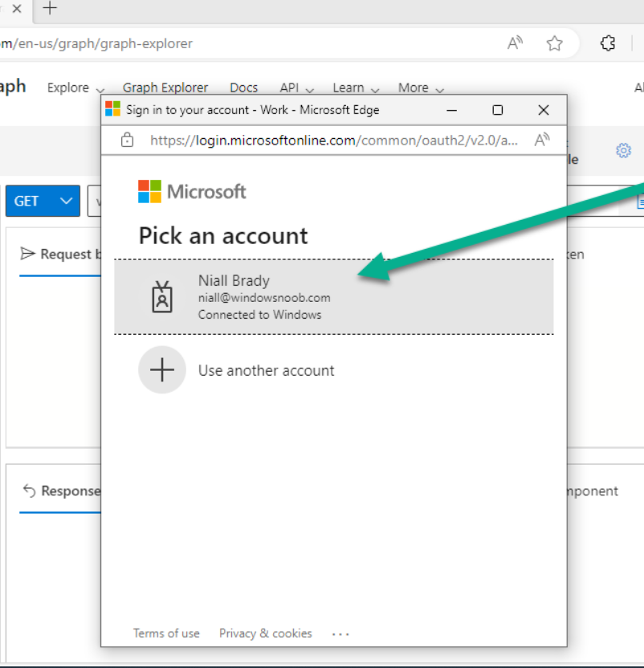Open Terms of use link
This screenshot has width=644, height=668.
click(x=166, y=633)
